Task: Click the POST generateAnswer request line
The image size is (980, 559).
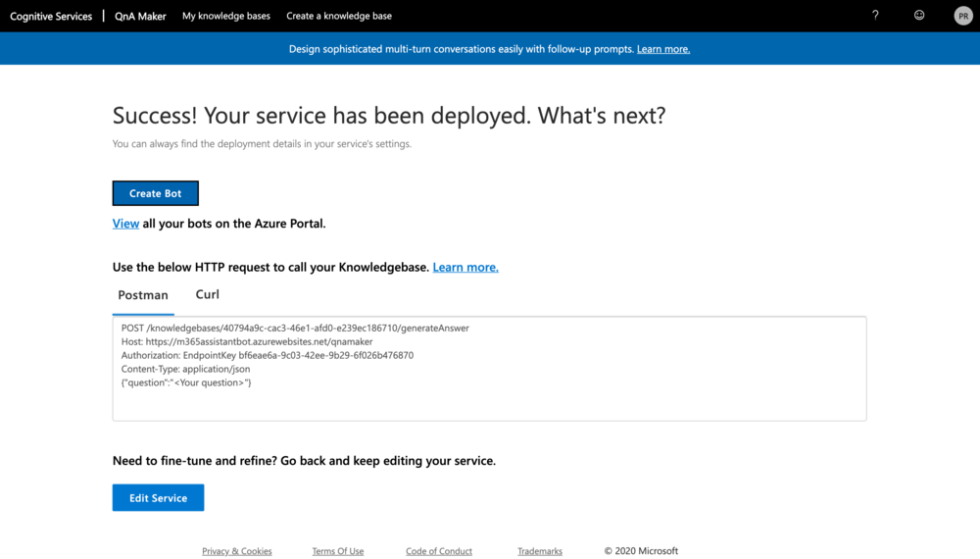Action: tap(295, 328)
